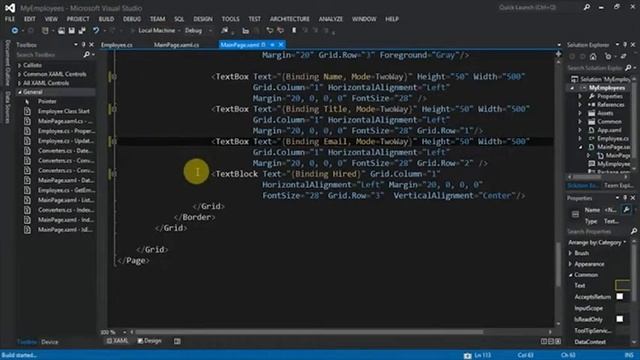This screenshot has width=640, height=360.
Task: Open the FILE menu
Action: tap(10, 19)
